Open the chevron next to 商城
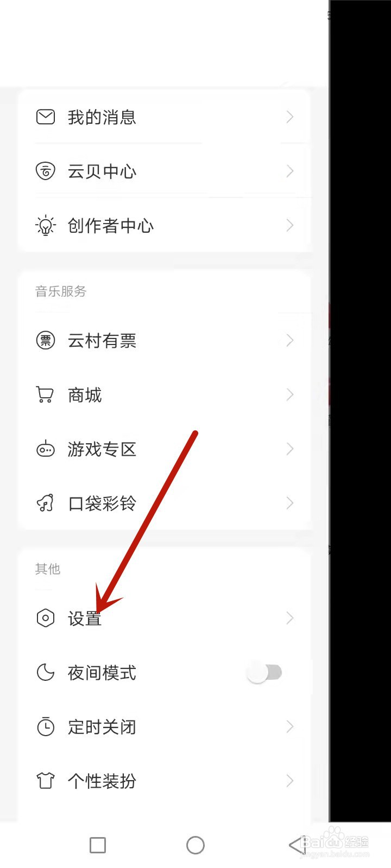The image size is (391, 868). [x=290, y=394]
